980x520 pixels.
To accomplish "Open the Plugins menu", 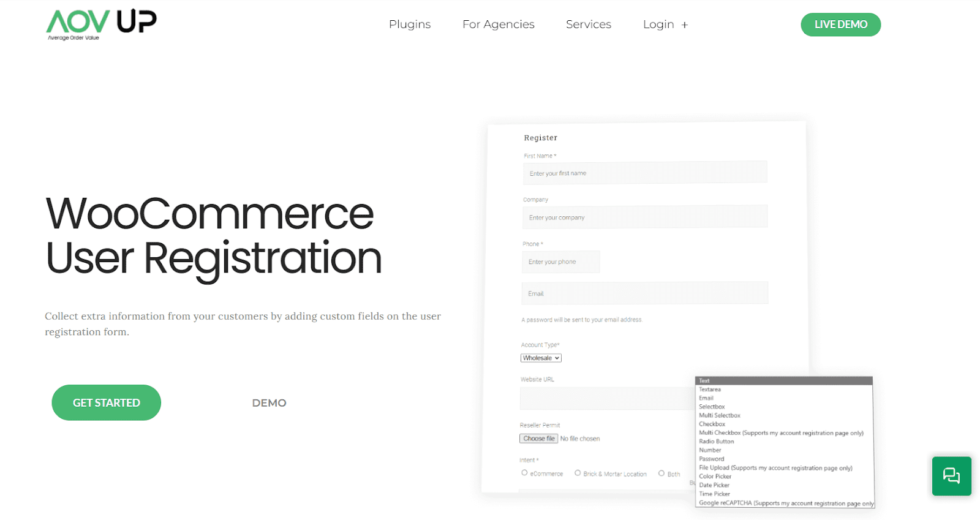I will click(410, 24).
